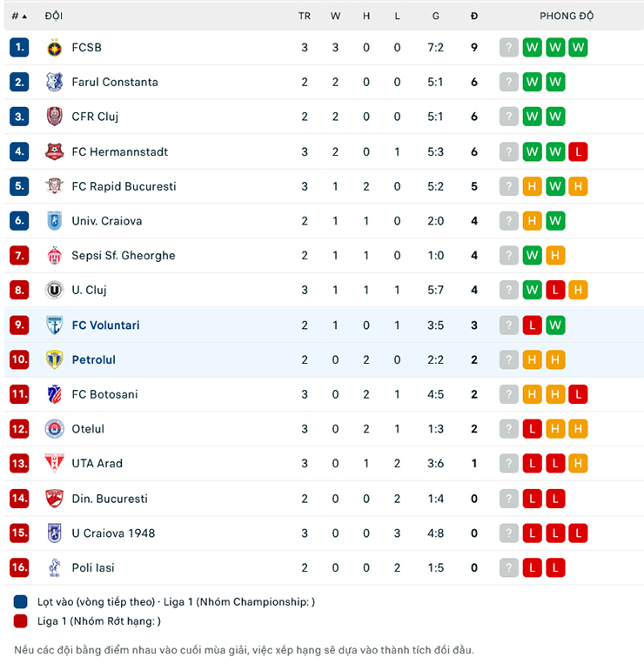Click the FC Hermannstadt team badge
Viewport: 644px width, 664px height.
(x=55, y=151)
